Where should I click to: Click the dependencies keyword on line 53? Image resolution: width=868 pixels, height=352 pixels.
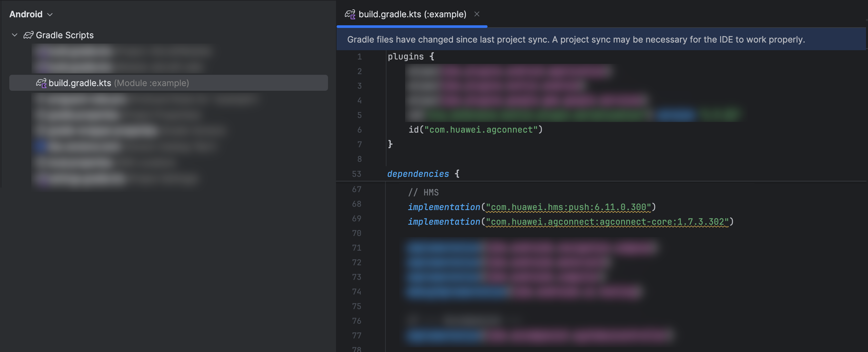click(x=418, y=174)
